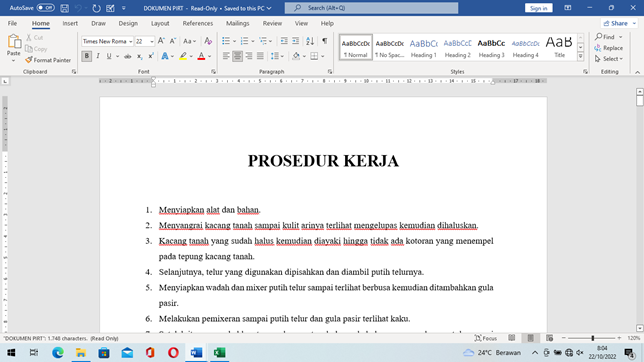The width and height of the screenshot is (644, 362).
Task: Click Decrease Indent icon
Action: [x=284, y=41]
